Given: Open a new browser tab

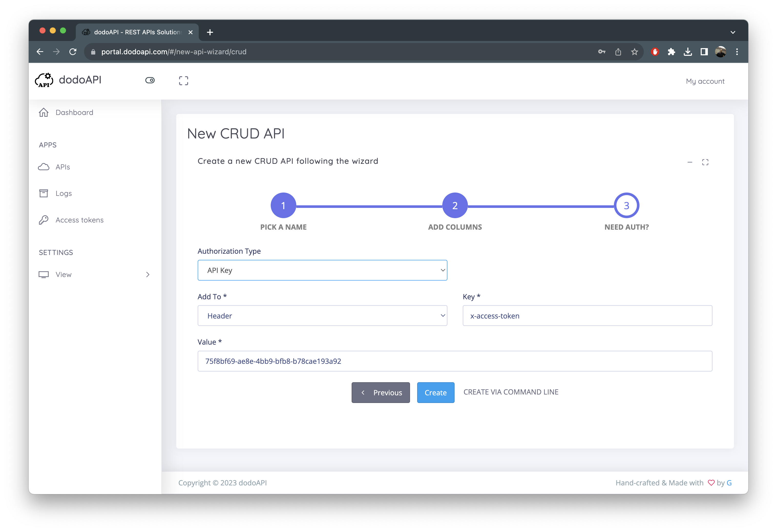Looking at the screenshot, I should [x=210, y=32].
